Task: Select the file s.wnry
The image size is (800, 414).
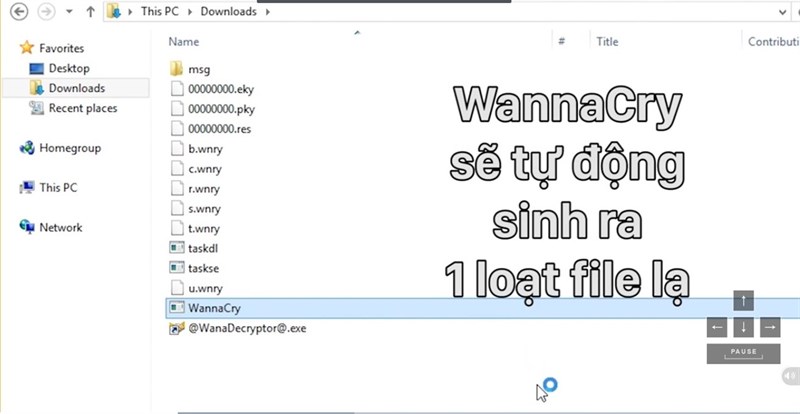Action: click(x=204, y=209)
